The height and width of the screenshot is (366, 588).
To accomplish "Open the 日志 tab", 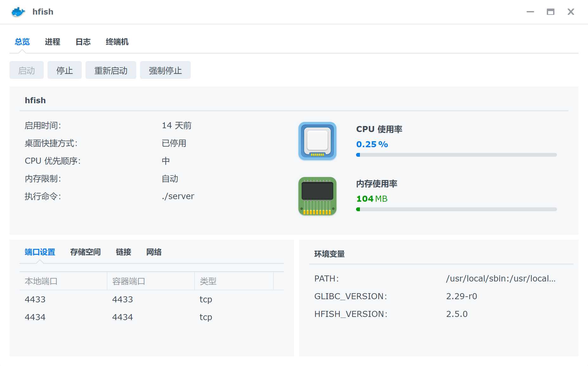I will [83, 42].
